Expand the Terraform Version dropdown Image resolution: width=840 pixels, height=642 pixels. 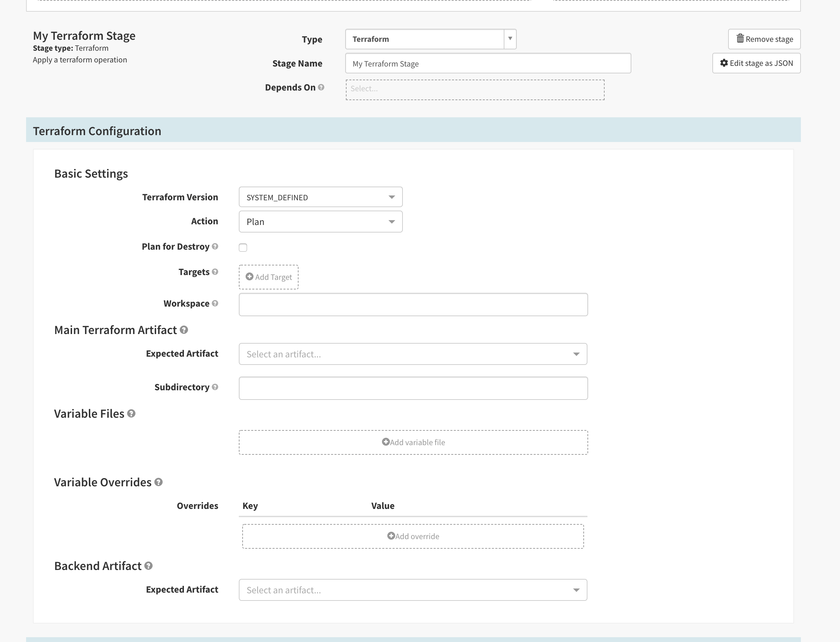320,197
